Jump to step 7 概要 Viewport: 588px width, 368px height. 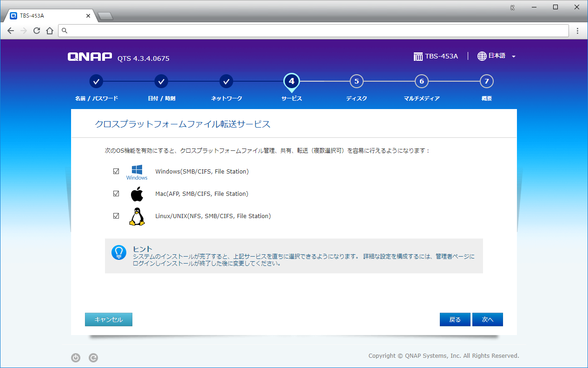pos(486,82)
